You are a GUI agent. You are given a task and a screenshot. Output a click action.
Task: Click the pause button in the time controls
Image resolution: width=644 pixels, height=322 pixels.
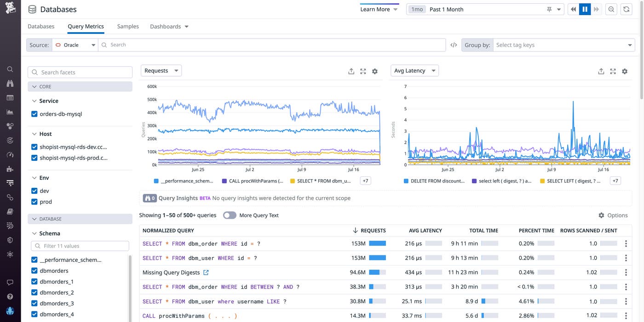click(x=585, y=9)
